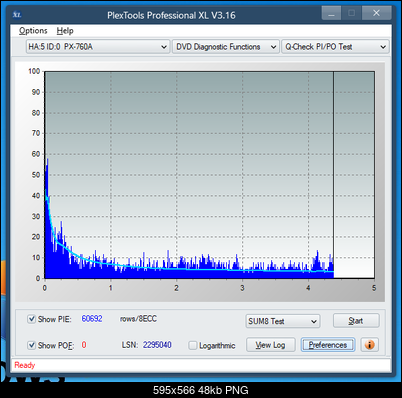Click the Ready status text
Screen dimensions: 402x398
[25, 365]
